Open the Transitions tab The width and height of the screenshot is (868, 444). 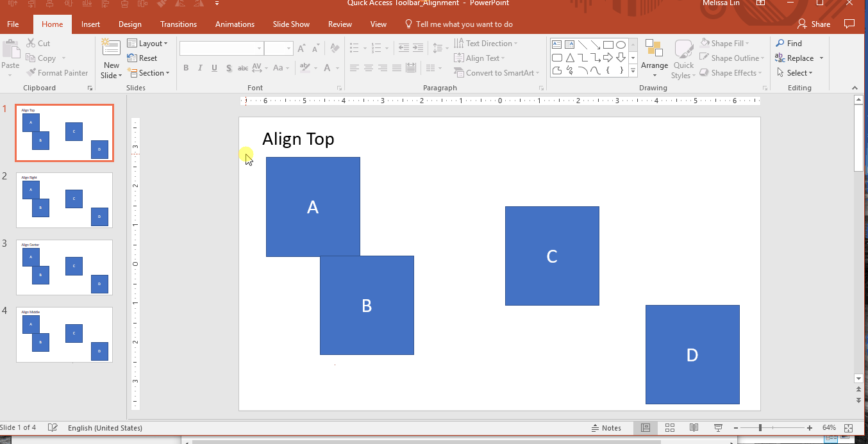coord(178,24)
